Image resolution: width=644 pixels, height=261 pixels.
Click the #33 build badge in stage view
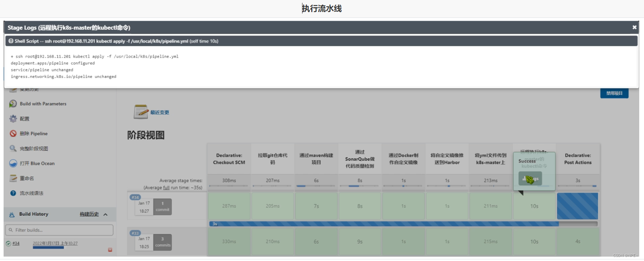pos(135,233)
